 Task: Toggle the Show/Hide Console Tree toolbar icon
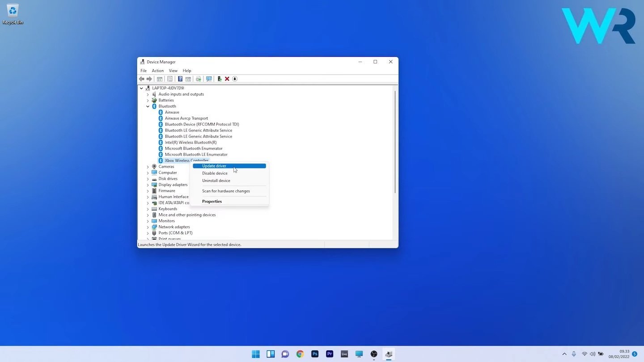pyautogui.click(x=160, y=79)
